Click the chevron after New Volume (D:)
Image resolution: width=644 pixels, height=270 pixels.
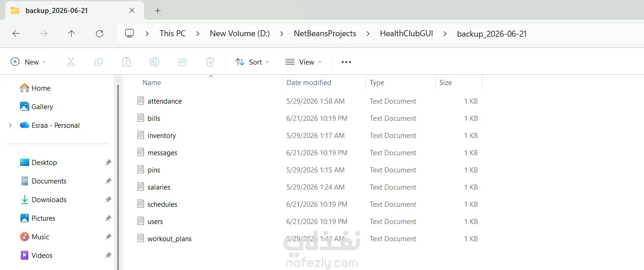(282, 33)
